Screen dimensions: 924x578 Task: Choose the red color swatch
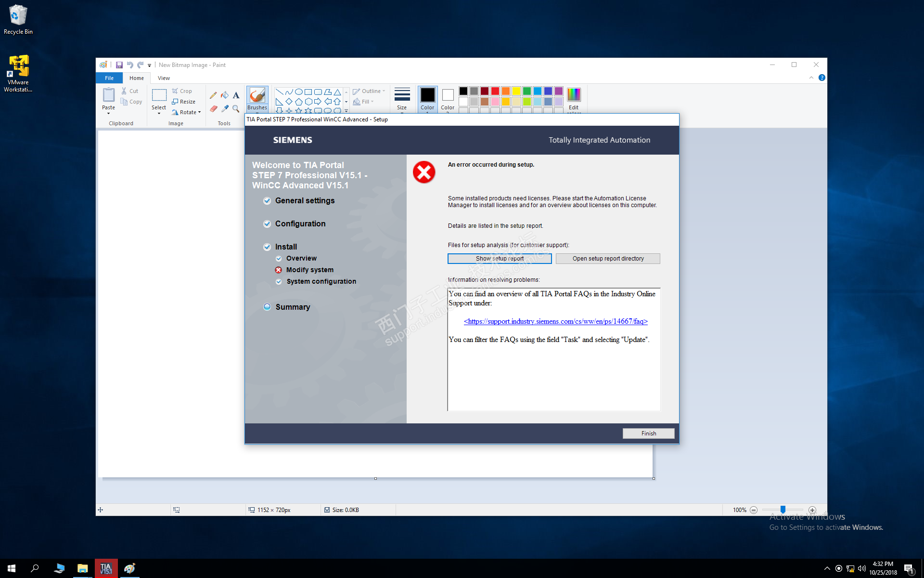[495, 91]
